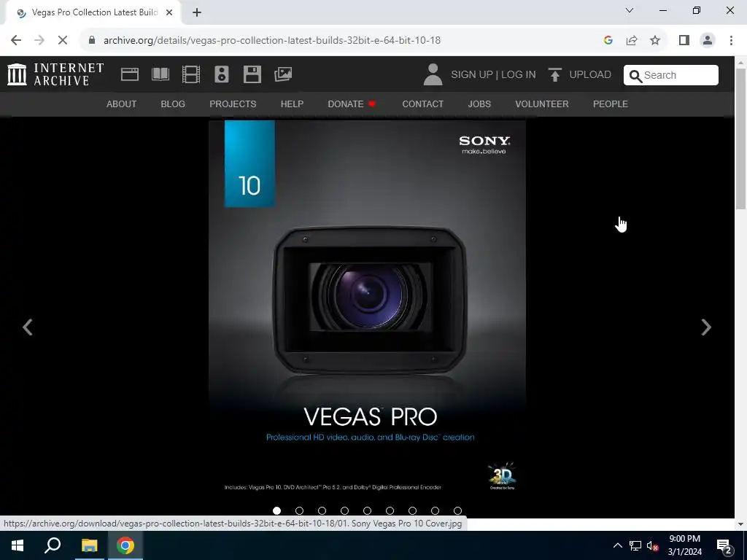The height and width of the screenshot is (560, 747).
Task: Click the page vertical scrollbar thumb
Action: (x=740, y=138)
